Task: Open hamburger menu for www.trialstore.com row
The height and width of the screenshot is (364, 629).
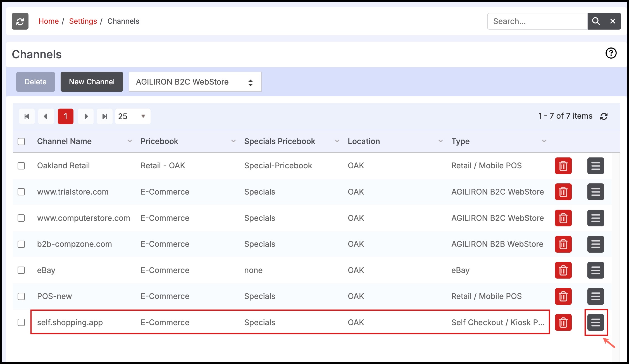Action: click(x=595, y=192)
